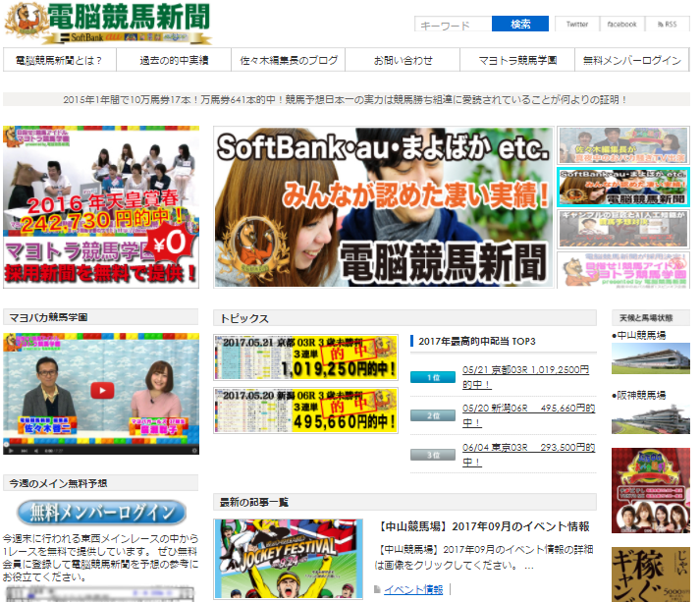Select the AI人工知能 競馬予想対決 slider thumbnail
Image resolution: width=700 pixels, height=602 pixels.
point(623,229)
